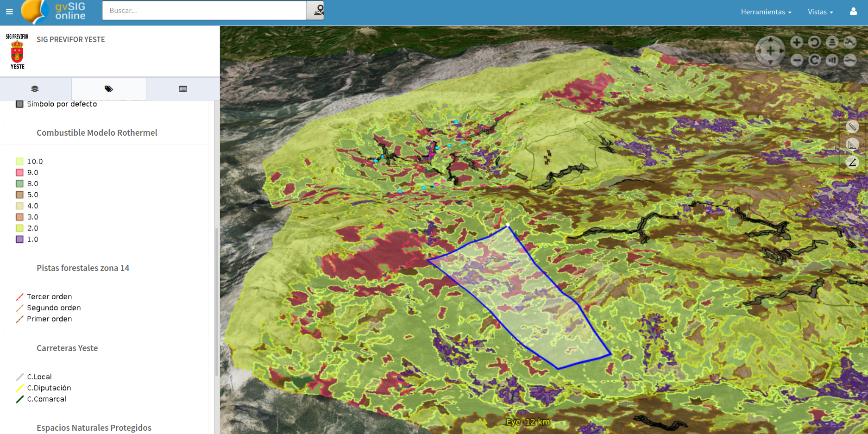Click inside the Buscar search field

pos(204,10)
